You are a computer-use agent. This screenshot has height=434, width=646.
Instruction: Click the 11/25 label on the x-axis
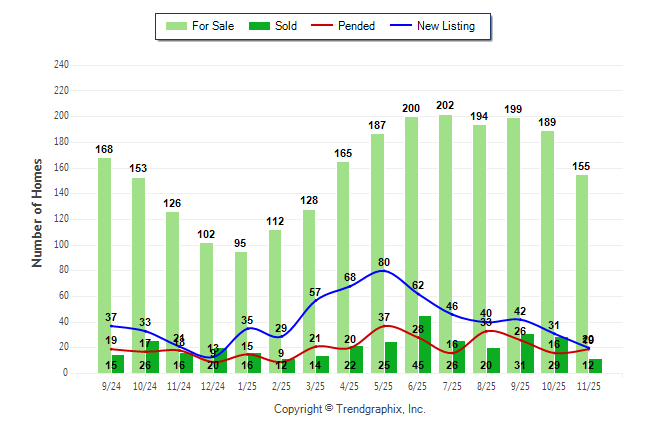coord(589,386)
